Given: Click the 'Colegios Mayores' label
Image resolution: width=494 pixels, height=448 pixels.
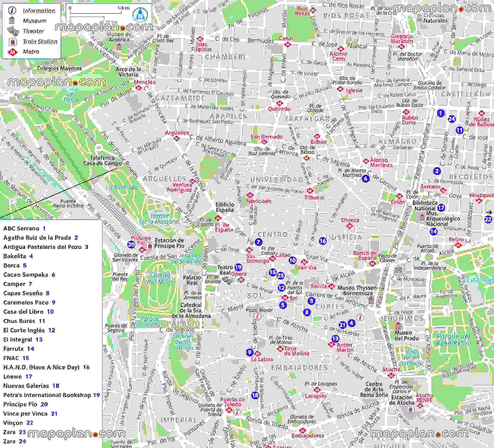Looking at the screenshot, I should [x=59, y=68].
